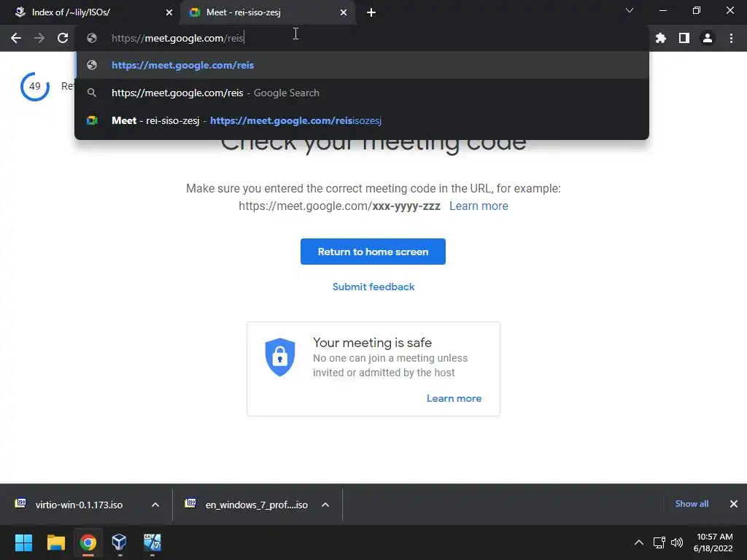Open File Explorer from taskbar
The image size is (747, 560).
(x=55, y=542)
